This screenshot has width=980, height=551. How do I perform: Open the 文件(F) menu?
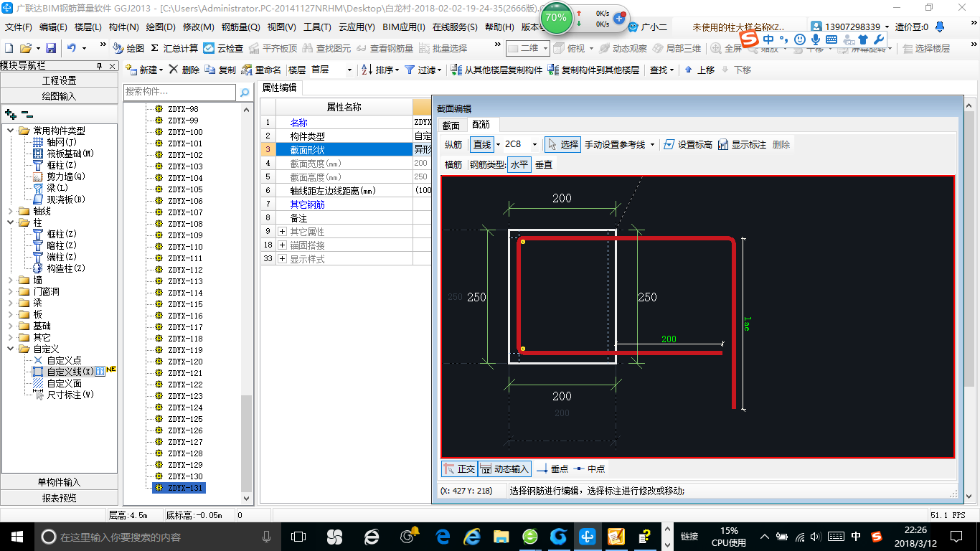(x=19, y=27)
